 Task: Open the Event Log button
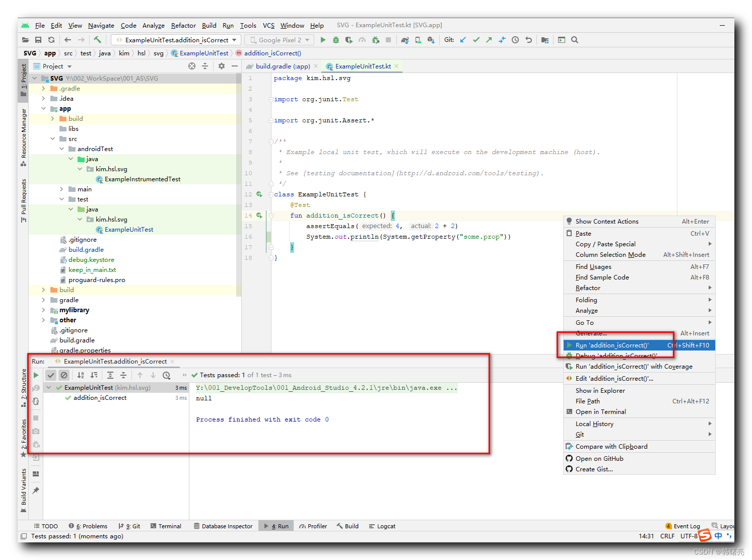click(682, 526)
